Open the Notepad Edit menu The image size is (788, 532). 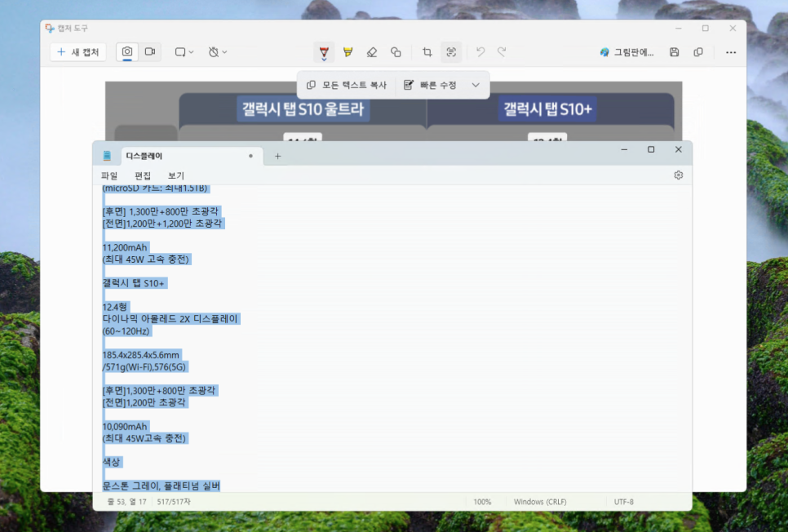(x=143, y=175)
